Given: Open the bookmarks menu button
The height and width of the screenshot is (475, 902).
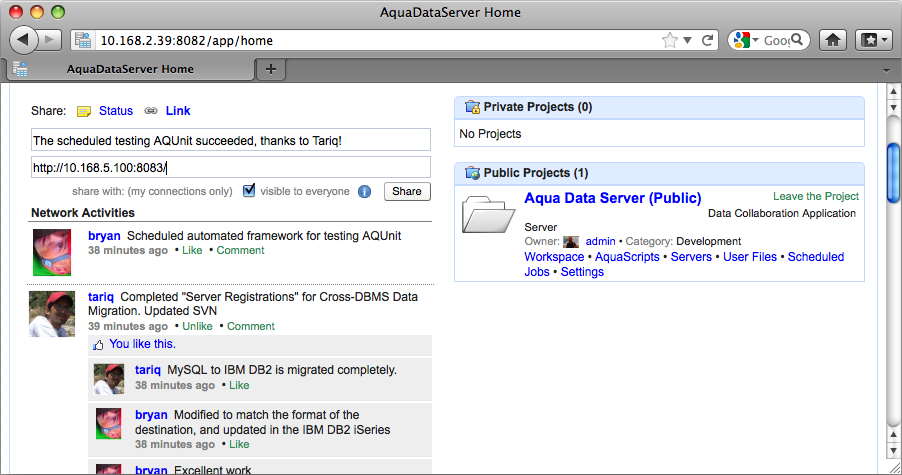Looking at the screenshot, I should tap(874, 40).
